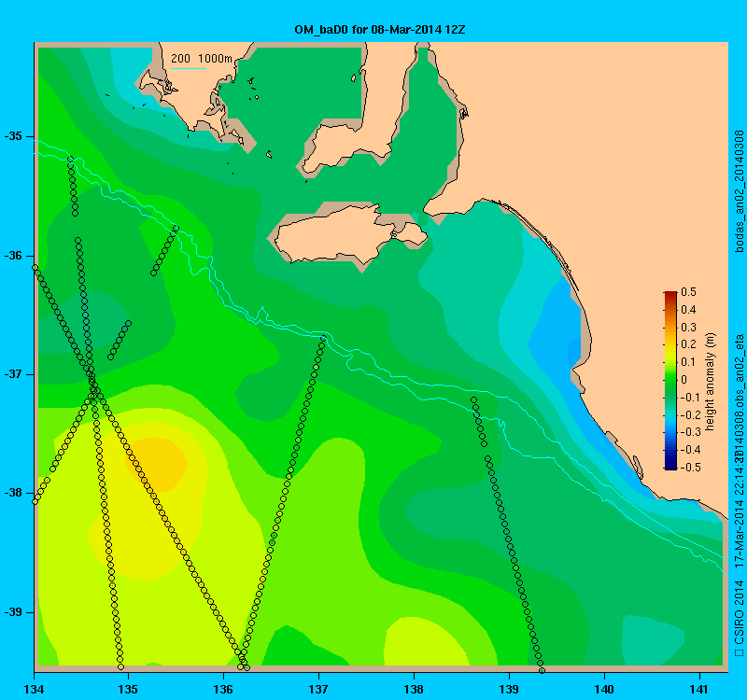
Task: Click the "200 1000m" depth contour legend
Action: [202, 58]
